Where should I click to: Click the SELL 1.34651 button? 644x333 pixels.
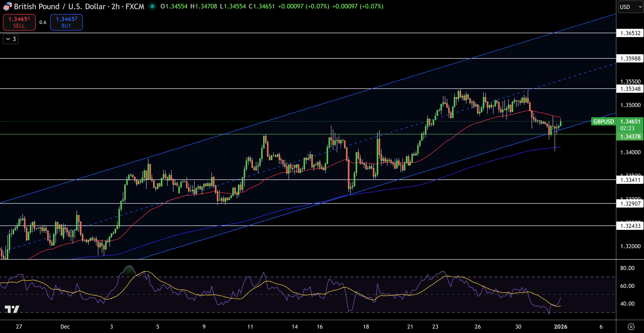[19, 22]
